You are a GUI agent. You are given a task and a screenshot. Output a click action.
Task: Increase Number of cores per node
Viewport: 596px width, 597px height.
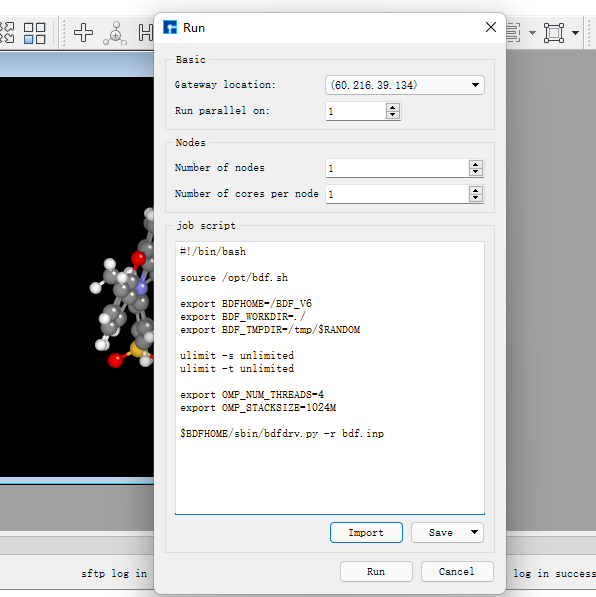coord(476,190)
